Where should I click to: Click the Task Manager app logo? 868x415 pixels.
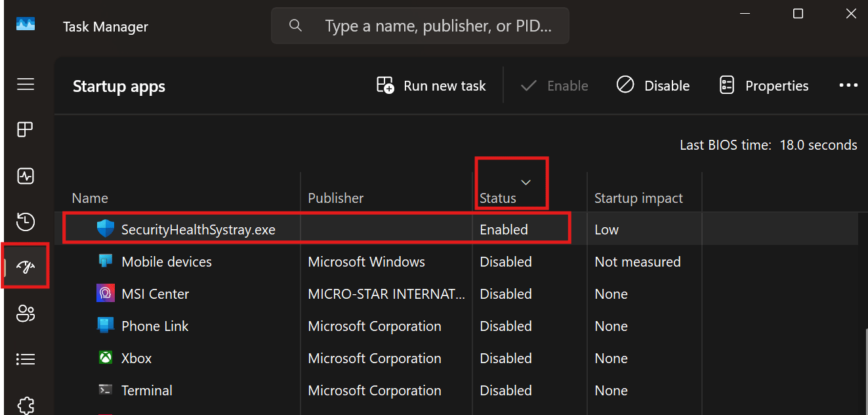point(26,24)
